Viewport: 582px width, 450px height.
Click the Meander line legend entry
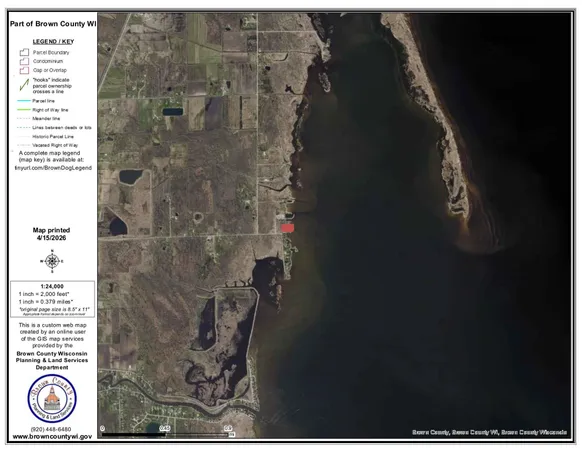(x=39, y=118)
